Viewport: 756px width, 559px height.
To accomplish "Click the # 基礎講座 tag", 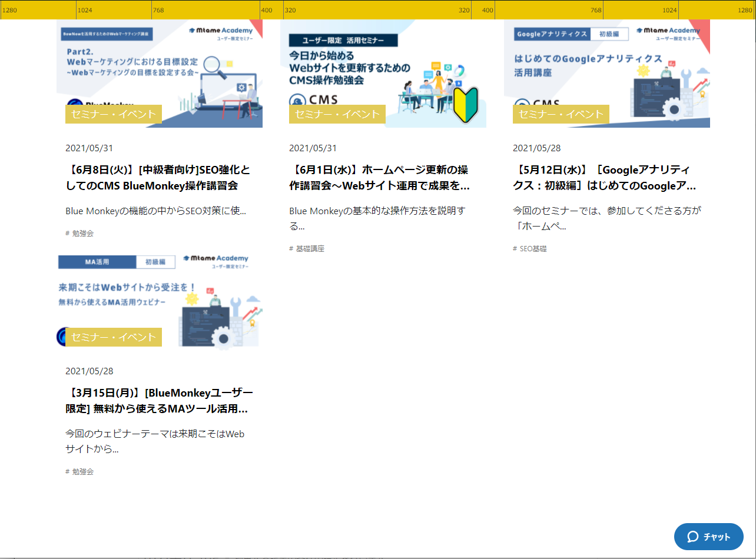I will [x=307, y=249].
